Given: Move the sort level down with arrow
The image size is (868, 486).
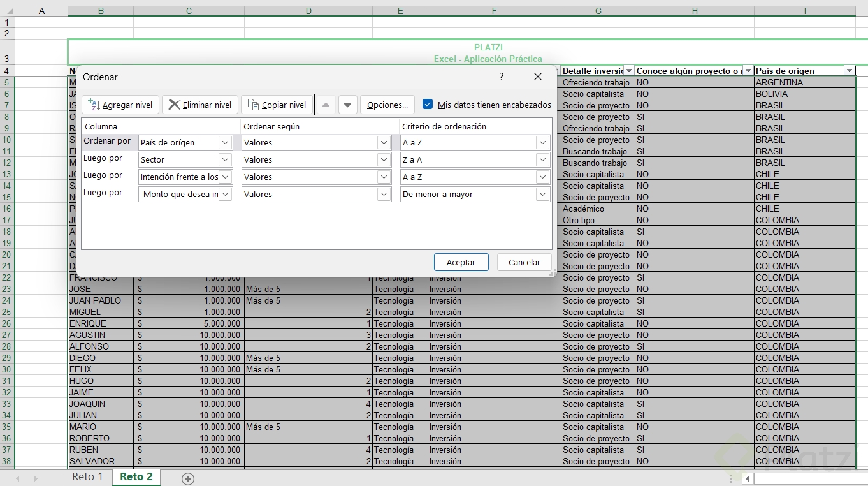Looking at the screenshot, I should (x=347, y=105).
